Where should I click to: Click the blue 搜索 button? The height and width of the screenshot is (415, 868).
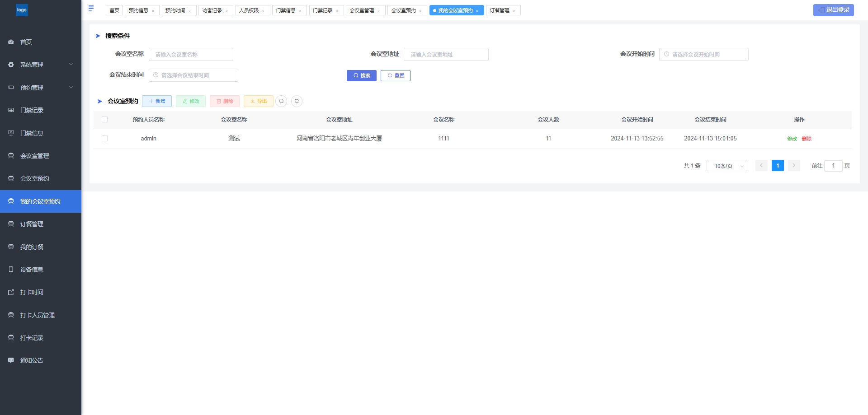[362, 75]
